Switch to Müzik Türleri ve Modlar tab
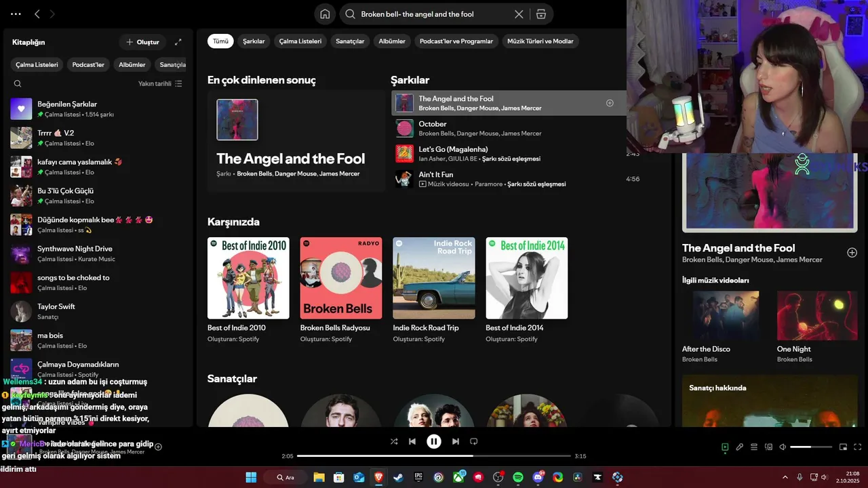This screenshot has width=868, height=488. (540, 41)
